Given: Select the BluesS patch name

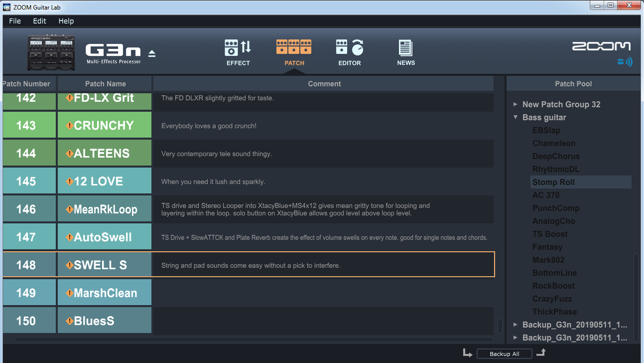Looking at the screenshot, I should pos(94,321).
